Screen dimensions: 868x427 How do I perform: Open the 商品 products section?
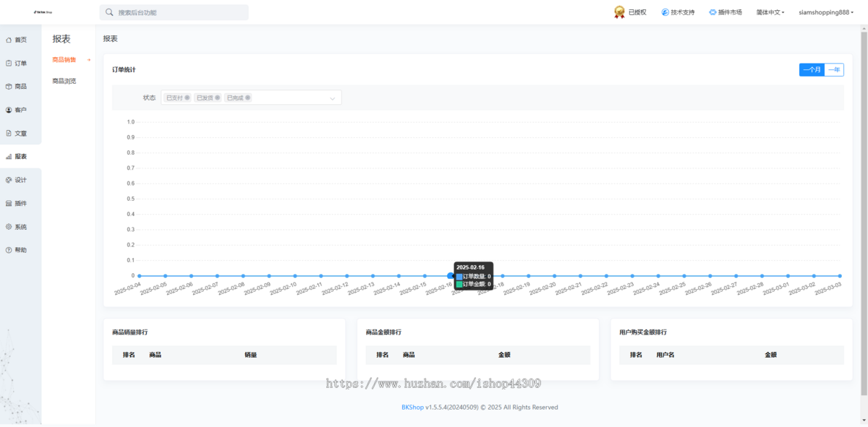click(16, 86)
